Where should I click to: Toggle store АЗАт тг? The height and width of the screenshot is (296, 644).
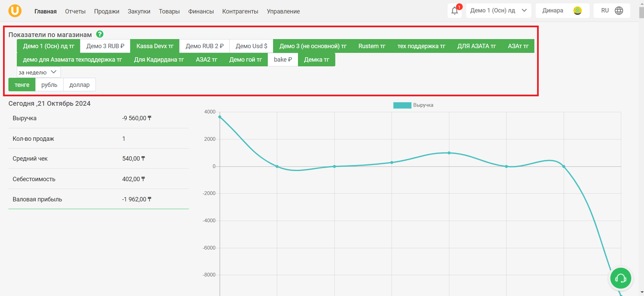coord(518,46)
